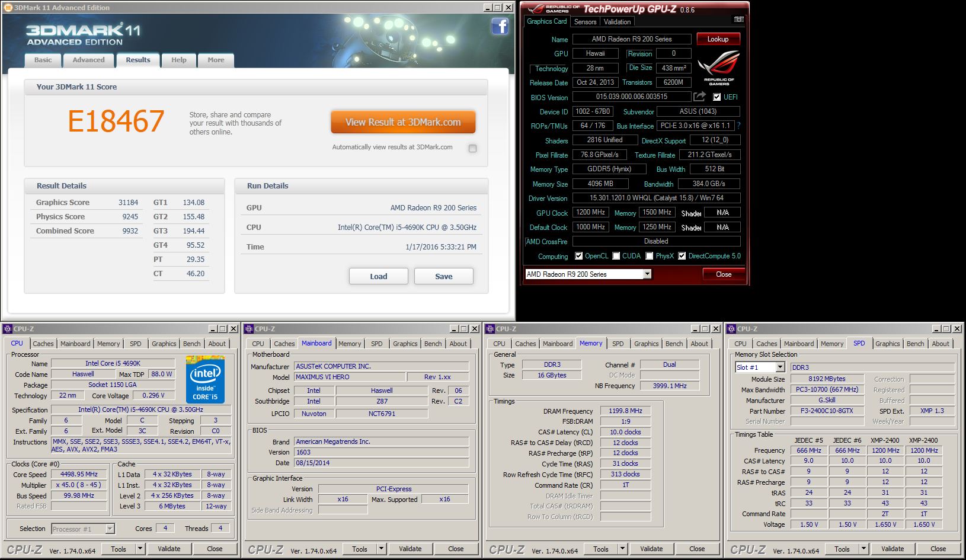966x560 pixels.
Task: Click the Core Speed 4498.95 MHz field
Action: coord(79,474)
